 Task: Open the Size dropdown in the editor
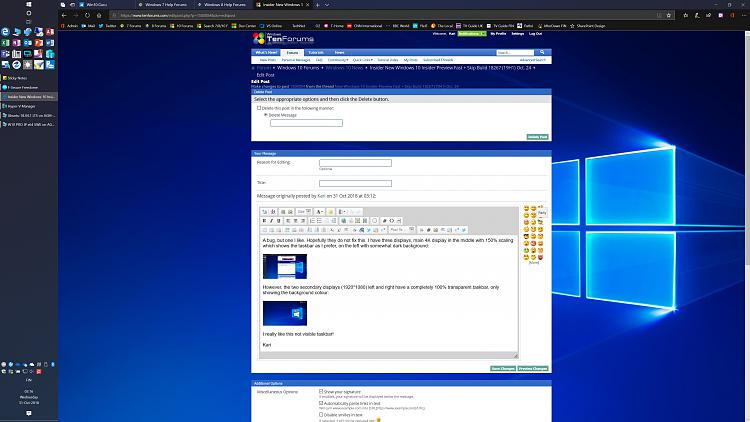304,211
